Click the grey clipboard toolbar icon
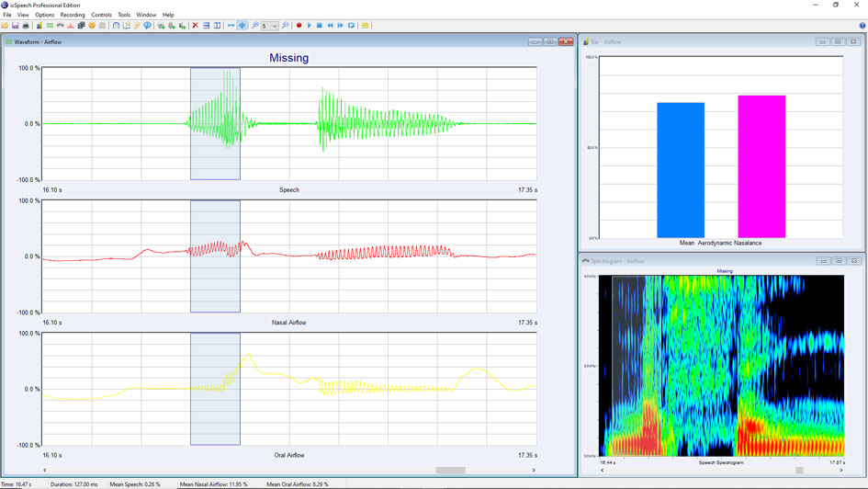The image size is (868, 489). 102,26
